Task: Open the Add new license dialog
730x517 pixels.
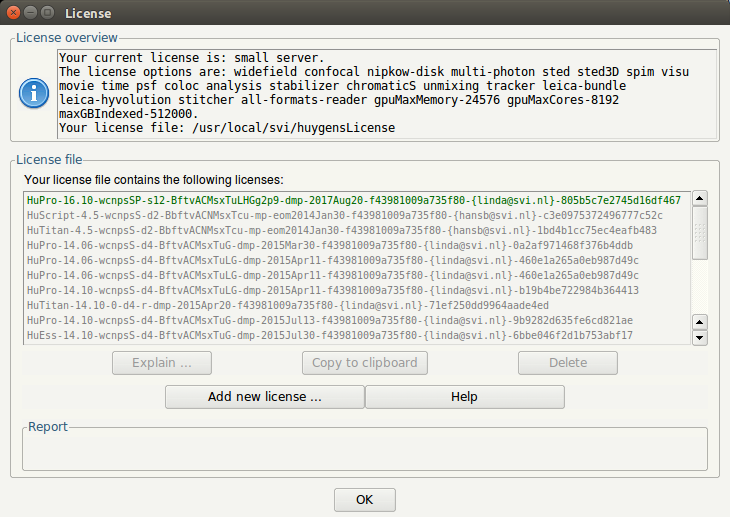Action: (x=264, y=397)
